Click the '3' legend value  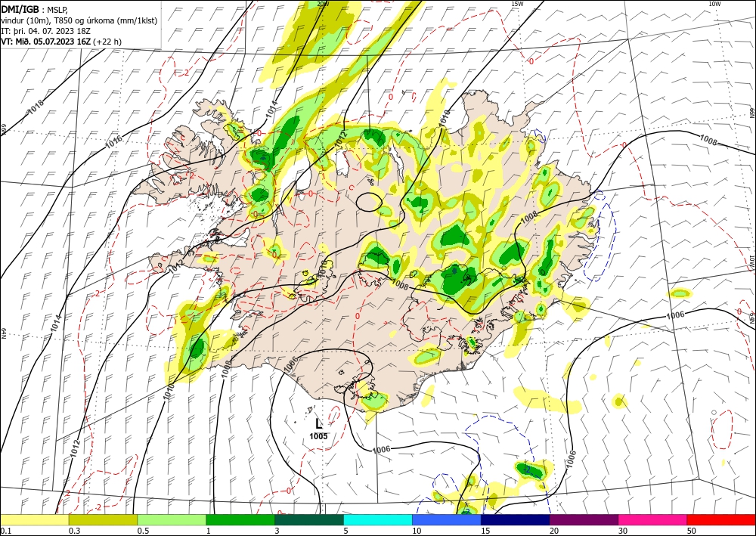pos(277,531)
